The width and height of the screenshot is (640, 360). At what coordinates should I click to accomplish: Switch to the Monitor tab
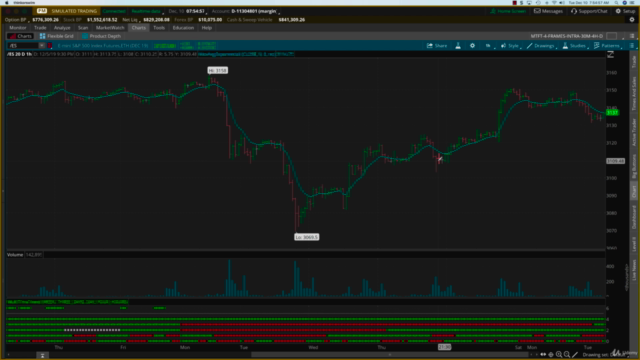tap(18, 28)
